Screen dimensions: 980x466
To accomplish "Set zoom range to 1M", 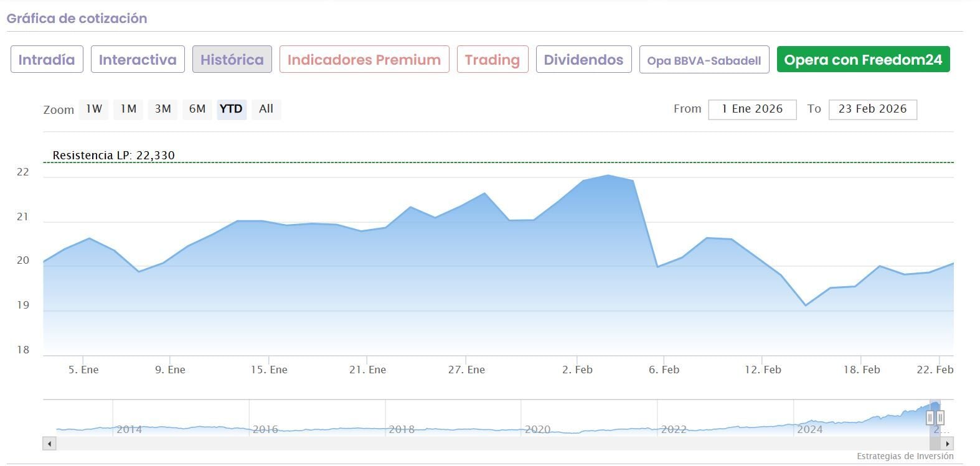I will tap(128, 109).
